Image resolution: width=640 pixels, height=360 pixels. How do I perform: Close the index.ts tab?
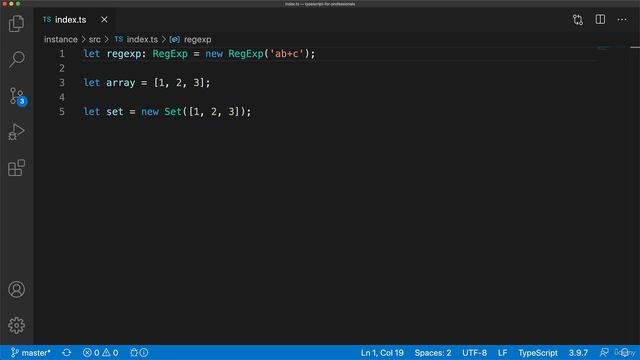(104, 20)
